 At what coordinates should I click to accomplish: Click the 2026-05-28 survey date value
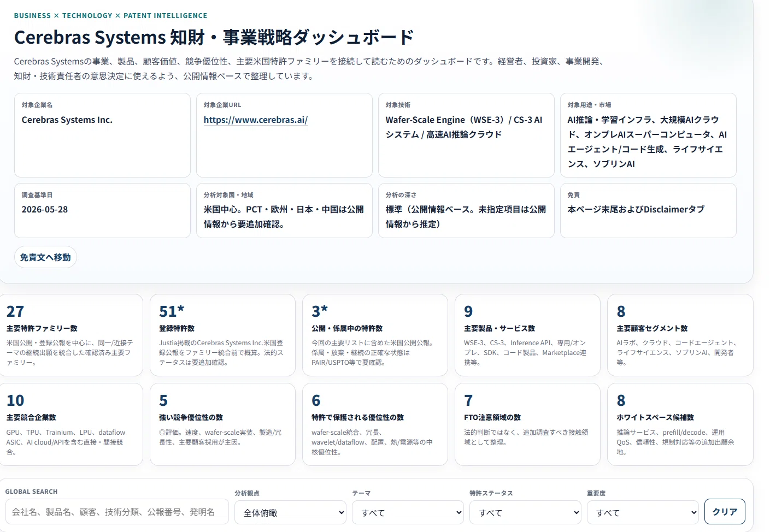coord(45,209)
